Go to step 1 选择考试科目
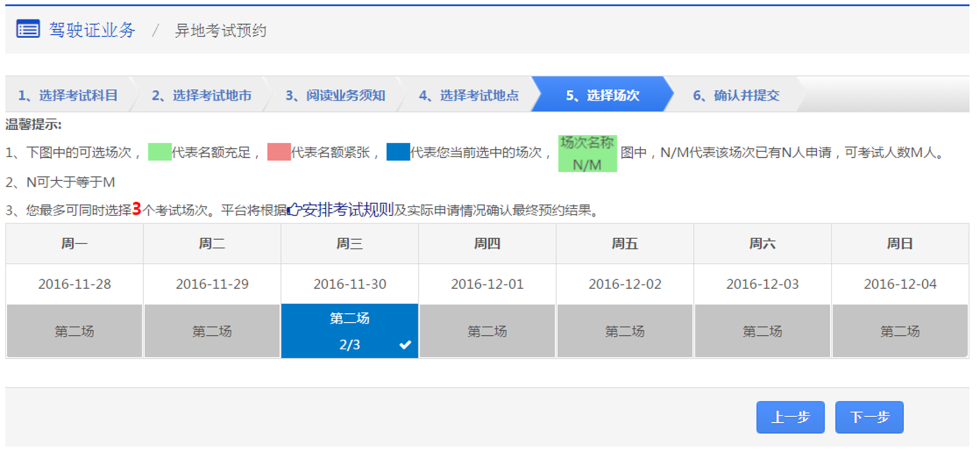 click(68, 95)
